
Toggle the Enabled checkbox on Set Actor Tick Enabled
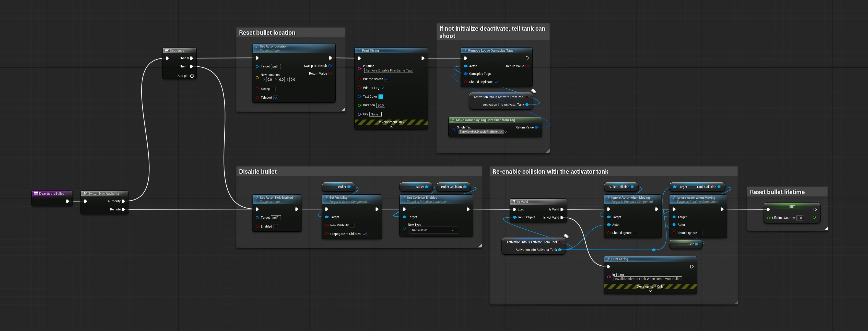pyautogui.click(x=276, y=227)
